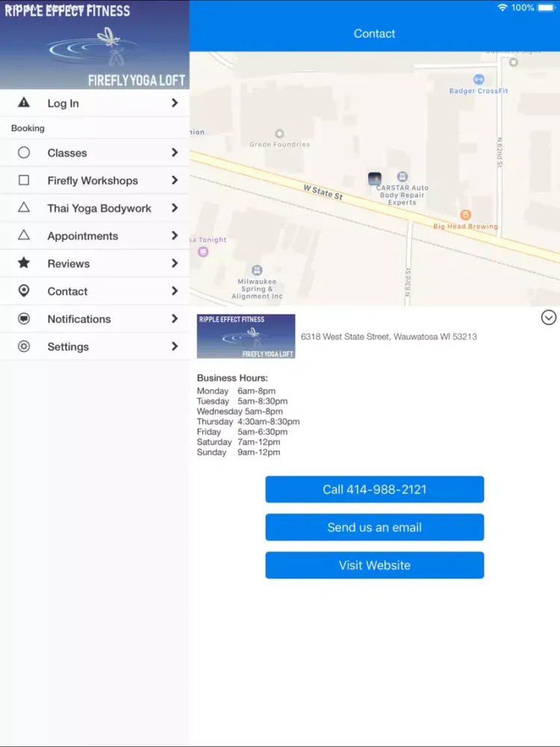Tap the triangle icon beside Appointments

[24, 235]
